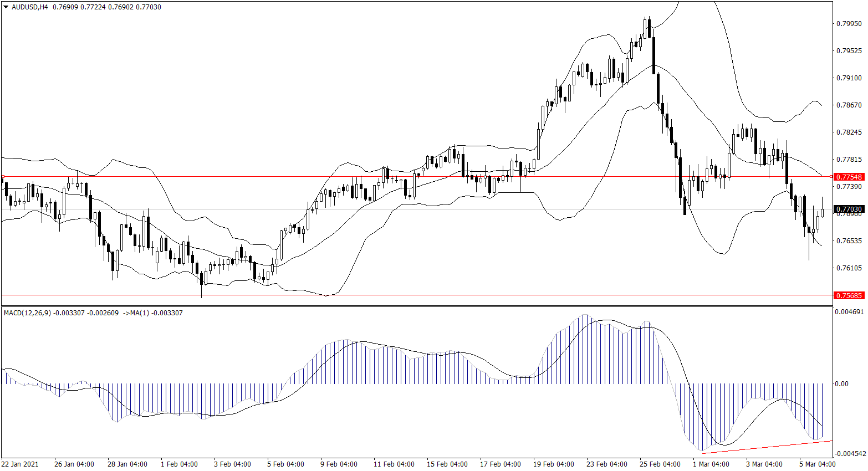Click the MACD scale value -0.004542
Screen dimensions: 868x471
849,453
